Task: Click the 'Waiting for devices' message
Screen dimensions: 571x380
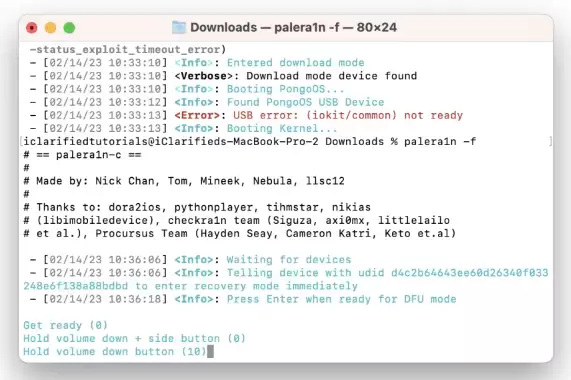Action: coord(289,260)
